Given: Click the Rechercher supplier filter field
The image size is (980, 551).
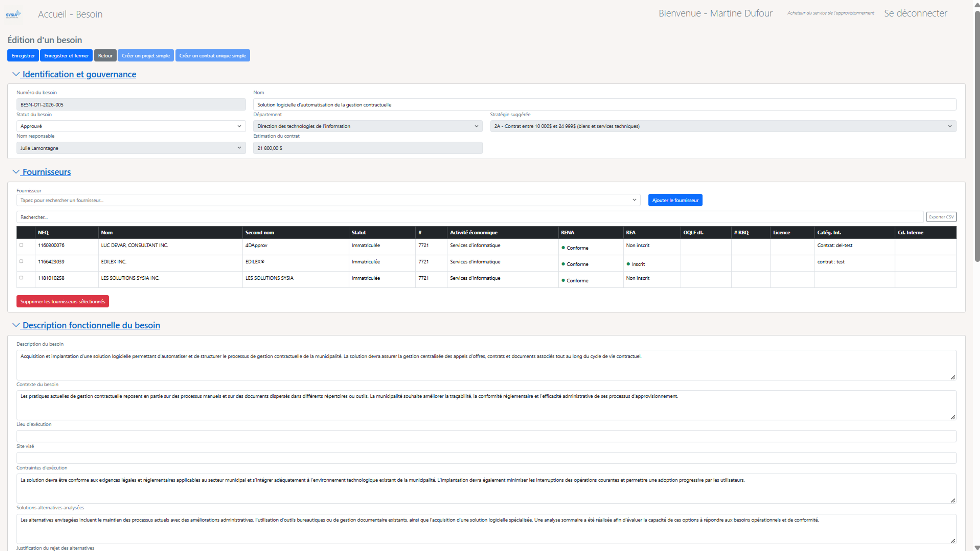Looking at the screenshot, I should pyautogui.click(x=470, y=217).
